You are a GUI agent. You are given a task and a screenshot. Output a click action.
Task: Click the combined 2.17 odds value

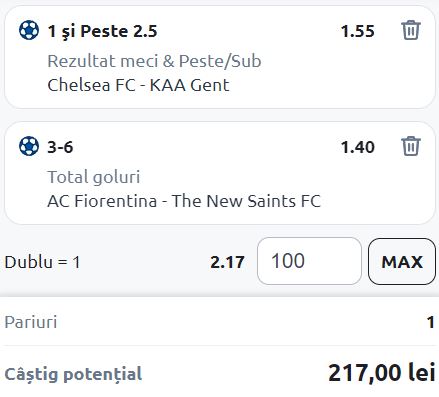click(x=227, y=262)
